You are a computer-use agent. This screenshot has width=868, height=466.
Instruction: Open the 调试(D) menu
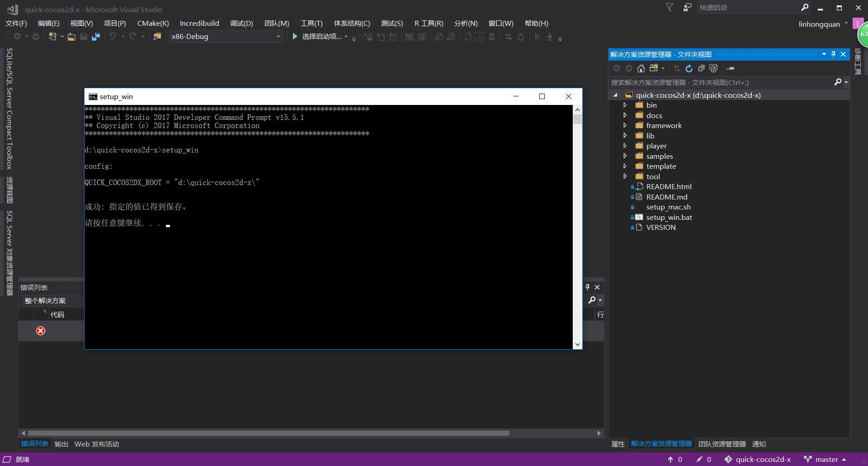241,24
